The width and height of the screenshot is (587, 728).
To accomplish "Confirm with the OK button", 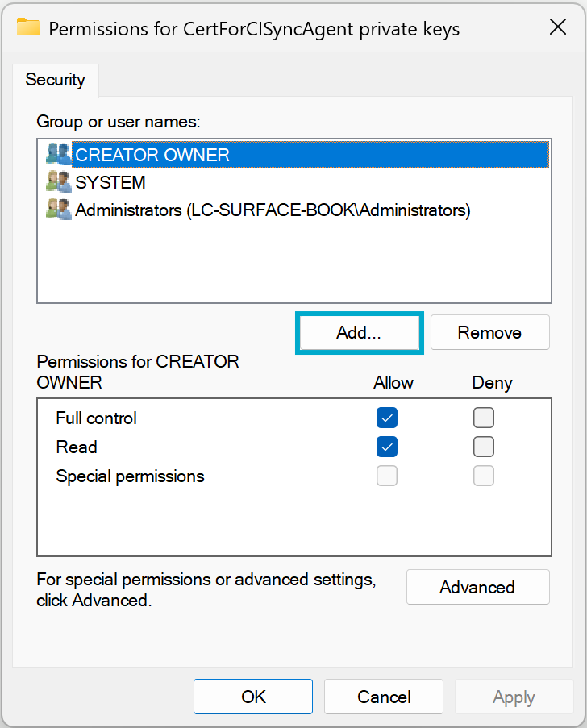I will (253, 697).
